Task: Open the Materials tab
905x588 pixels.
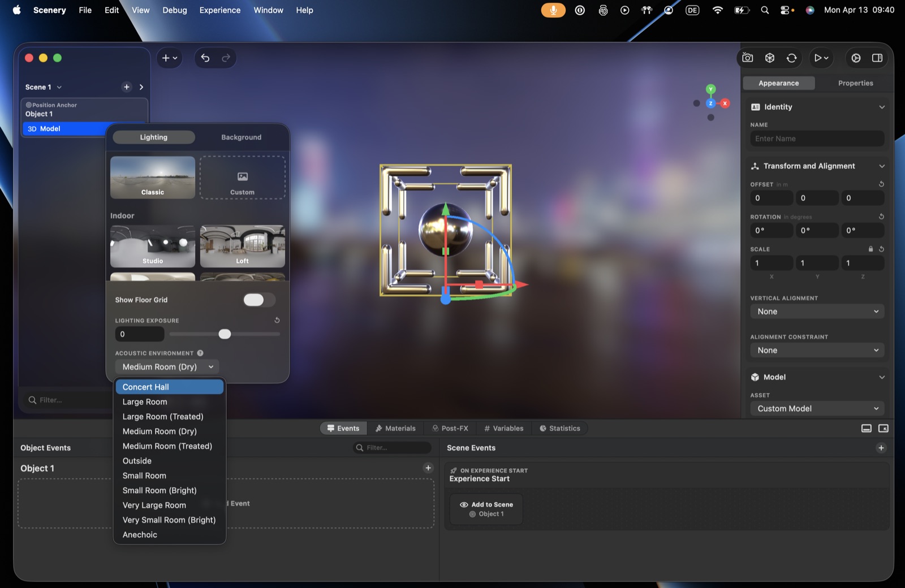Action: [x=395, y=429]
